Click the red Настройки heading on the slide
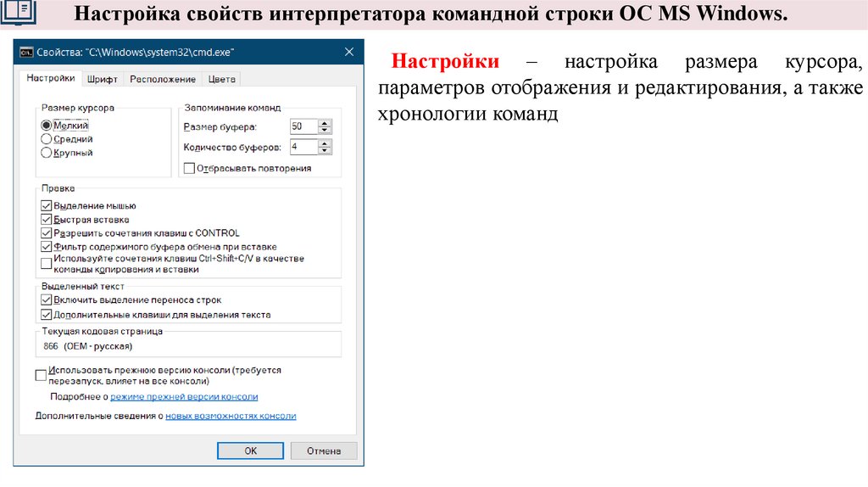Viewport: 868px width, 487px height. pos(445,61)
